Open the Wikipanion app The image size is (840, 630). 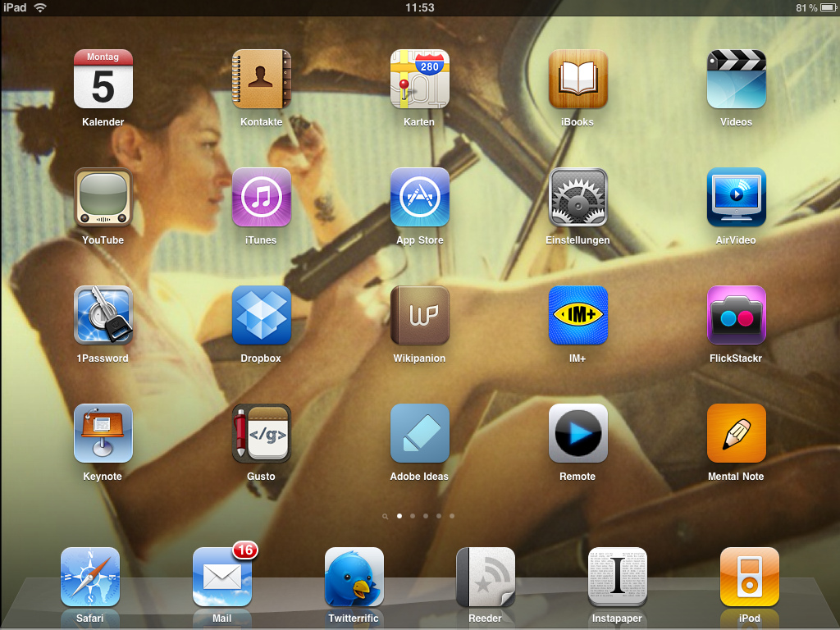419,316
